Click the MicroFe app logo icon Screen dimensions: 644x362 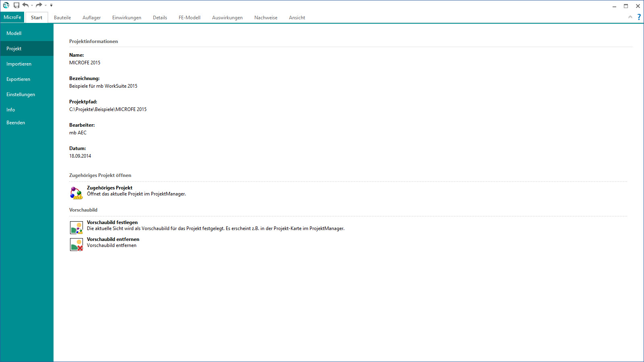click(6, 5)
